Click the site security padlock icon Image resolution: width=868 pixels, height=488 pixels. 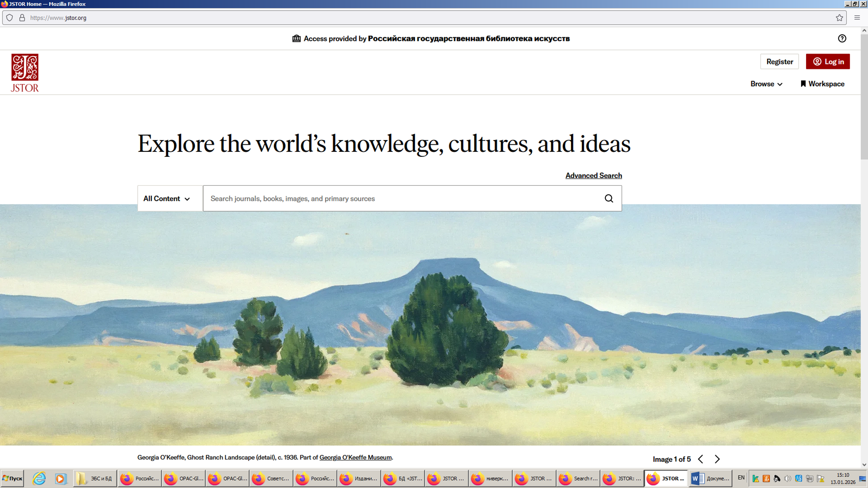22,18
